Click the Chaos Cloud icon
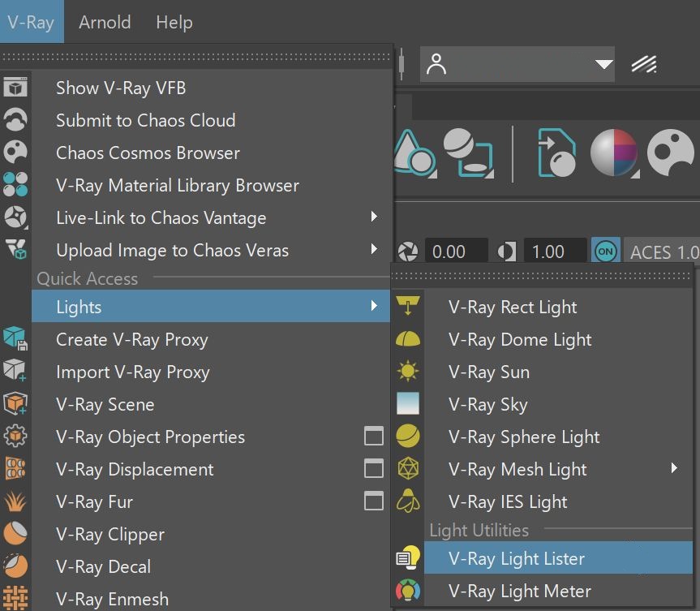The image size is (700, 611). coord(15,119)
